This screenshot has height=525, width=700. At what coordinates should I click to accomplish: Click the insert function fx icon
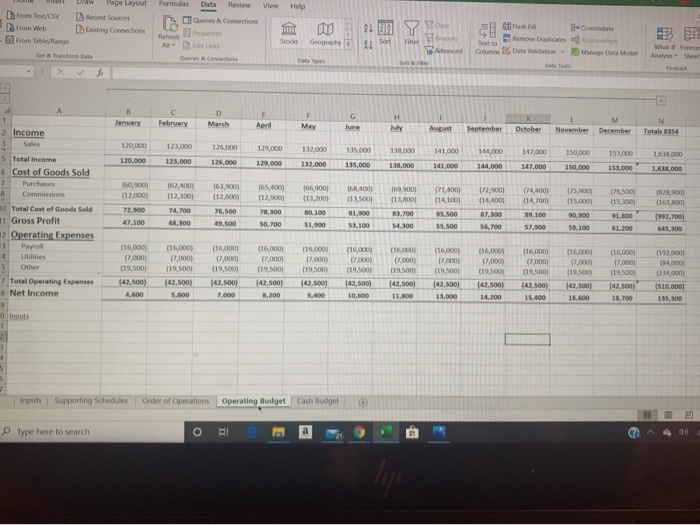[100, 72]
